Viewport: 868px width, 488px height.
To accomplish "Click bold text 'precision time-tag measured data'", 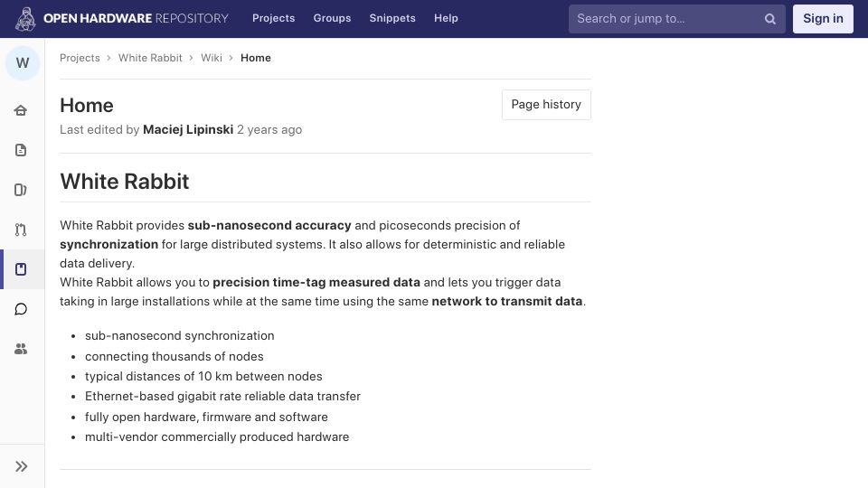I will (316, 282).
